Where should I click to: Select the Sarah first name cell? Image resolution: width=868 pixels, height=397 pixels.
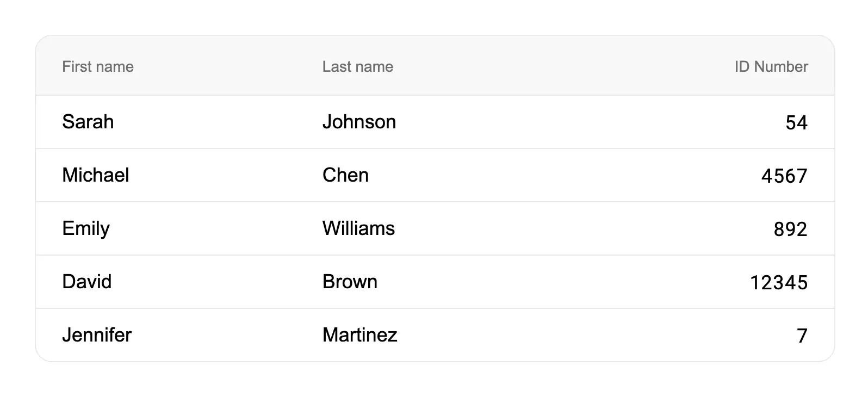pyautogui.click(x=88, y=122)
